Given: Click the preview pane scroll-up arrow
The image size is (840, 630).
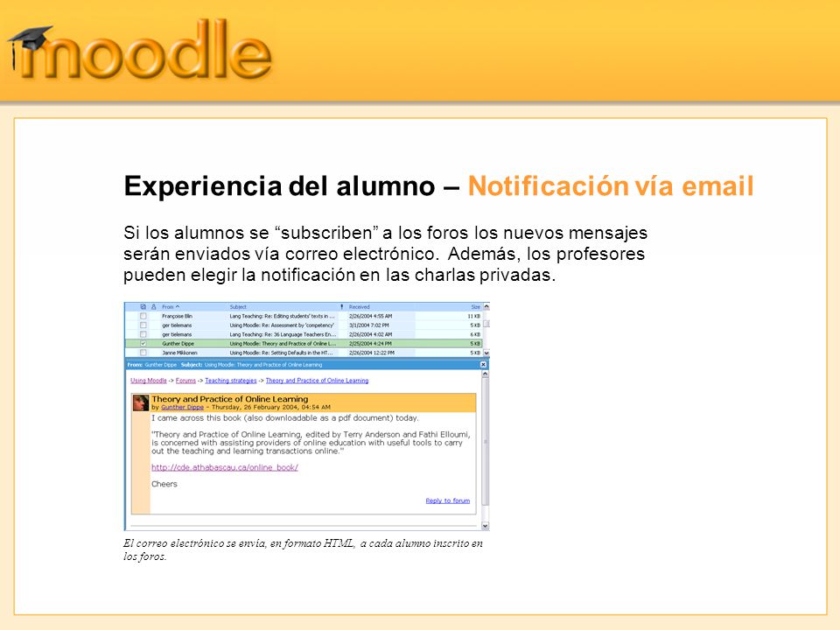Looking at the screenshot, I should 486,374.
